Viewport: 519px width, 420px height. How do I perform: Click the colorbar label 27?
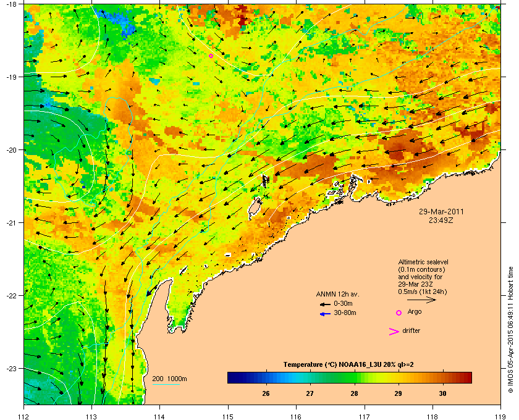coord(310,393)
